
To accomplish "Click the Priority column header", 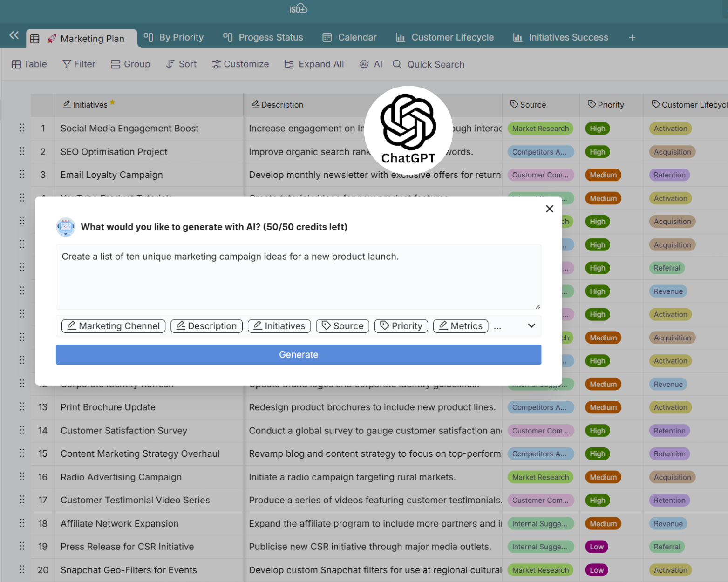I will [x=612, y=105].
